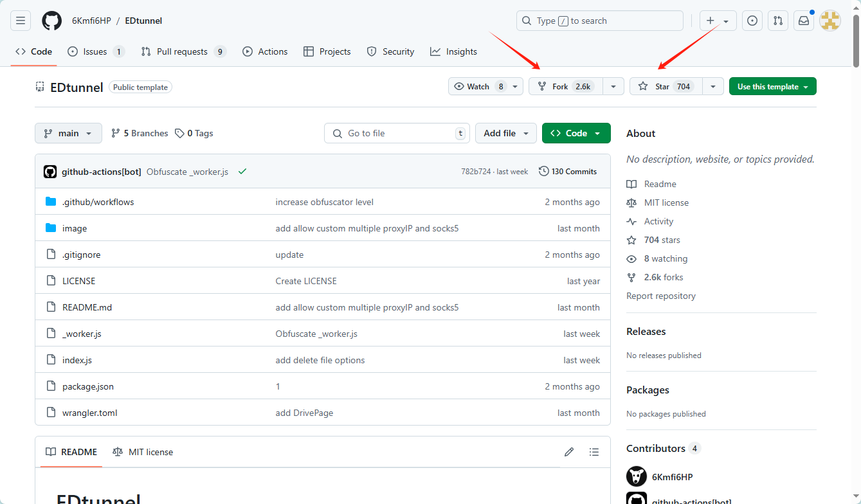Click the vertical page scrollbar thumb
Image resolution: width=861 pixels, height=504 pixels.
(856, 40)
